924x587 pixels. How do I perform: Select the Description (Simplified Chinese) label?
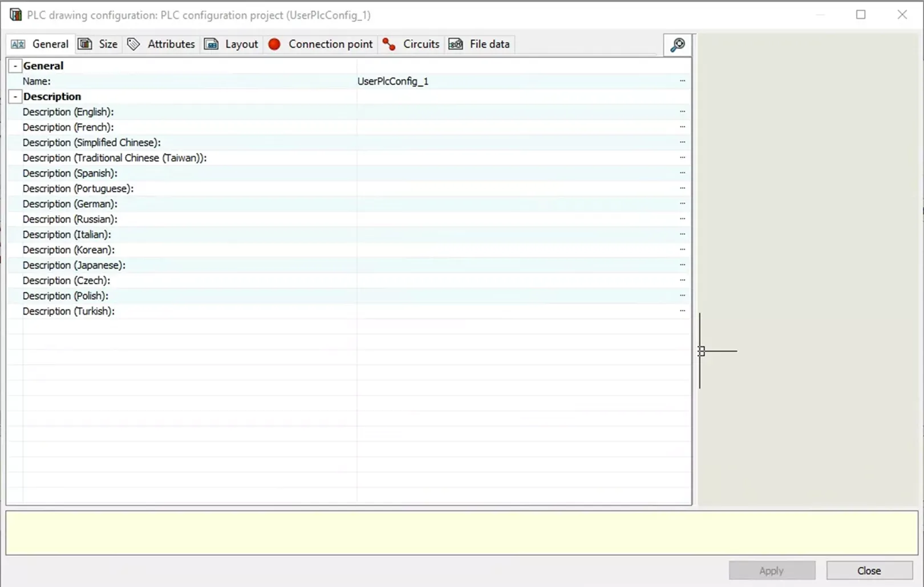point(92,143)
